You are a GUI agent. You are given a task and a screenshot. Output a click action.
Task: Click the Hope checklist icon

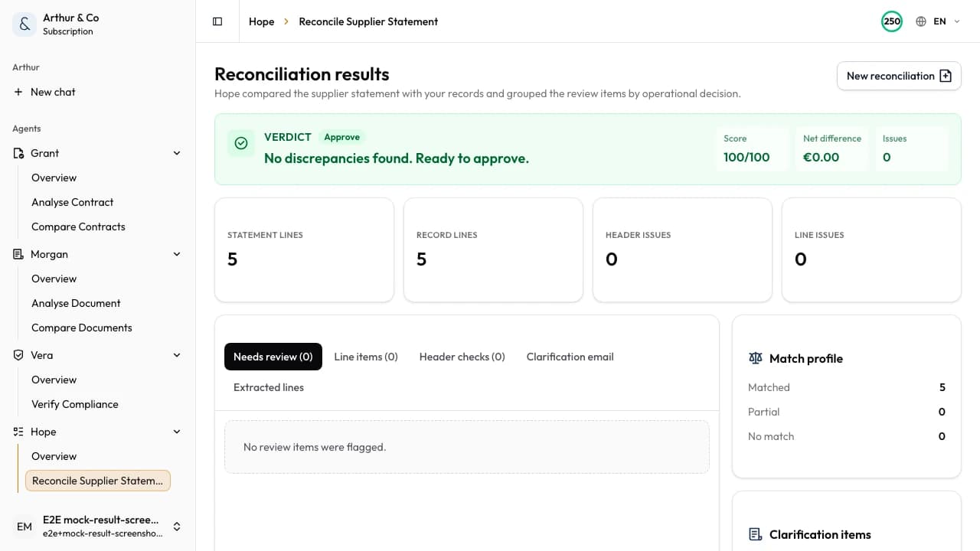pyautogui.click(x=18, y=432)
